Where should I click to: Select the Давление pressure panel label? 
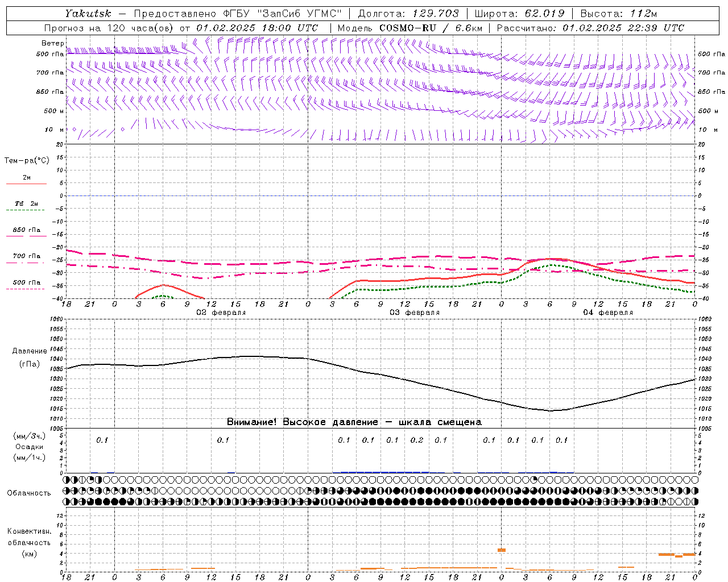tap(30, 351)
